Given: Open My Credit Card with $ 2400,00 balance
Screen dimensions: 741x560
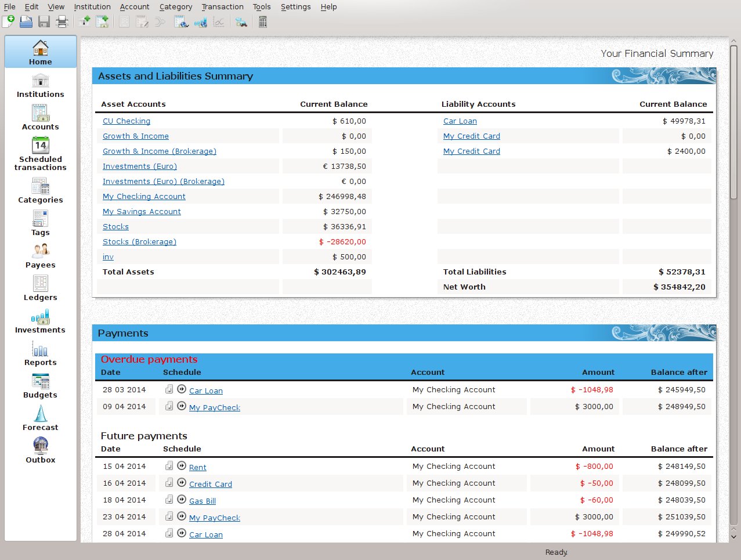Looking at the screenshot, I should pyautogui.click(x=472, y=151).
